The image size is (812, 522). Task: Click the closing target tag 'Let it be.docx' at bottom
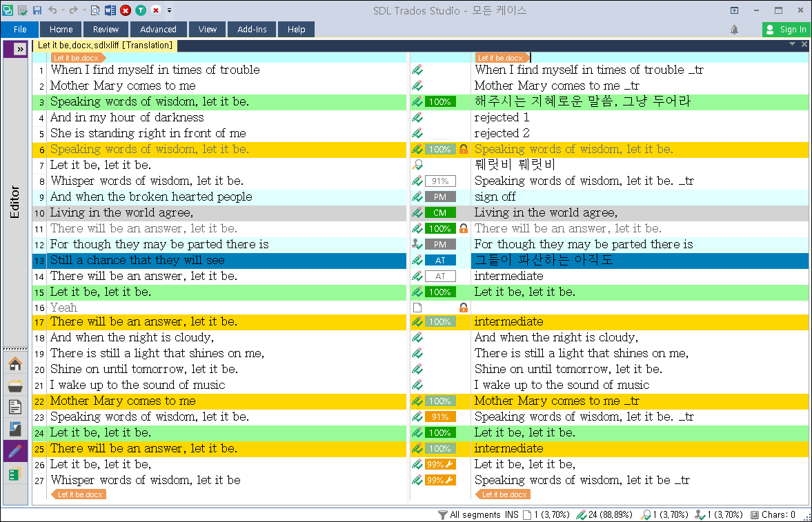coord(504,494)
